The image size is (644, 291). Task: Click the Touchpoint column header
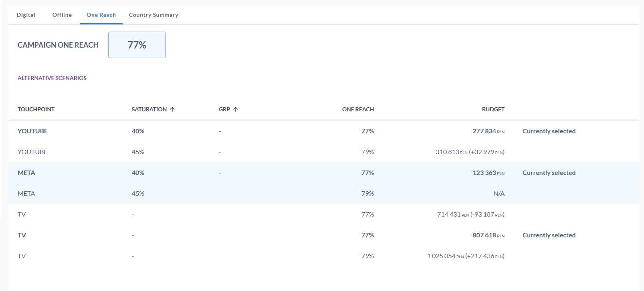pyautogui.click(x=36, y=109)
